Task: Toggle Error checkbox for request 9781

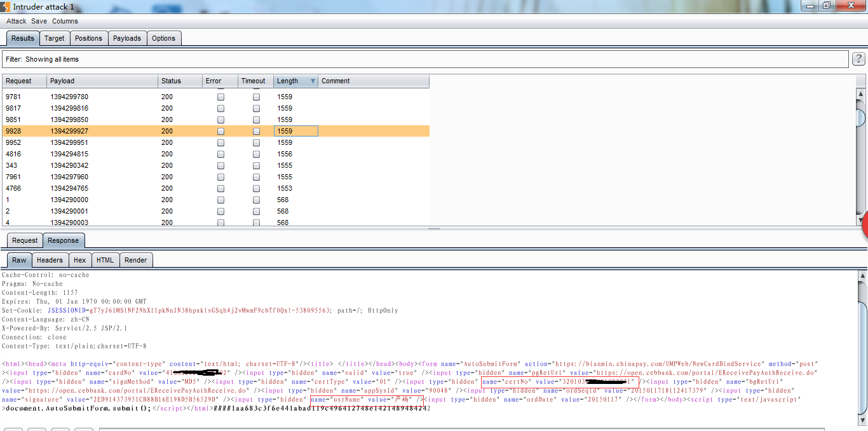Action: click(x=220, y=97)
